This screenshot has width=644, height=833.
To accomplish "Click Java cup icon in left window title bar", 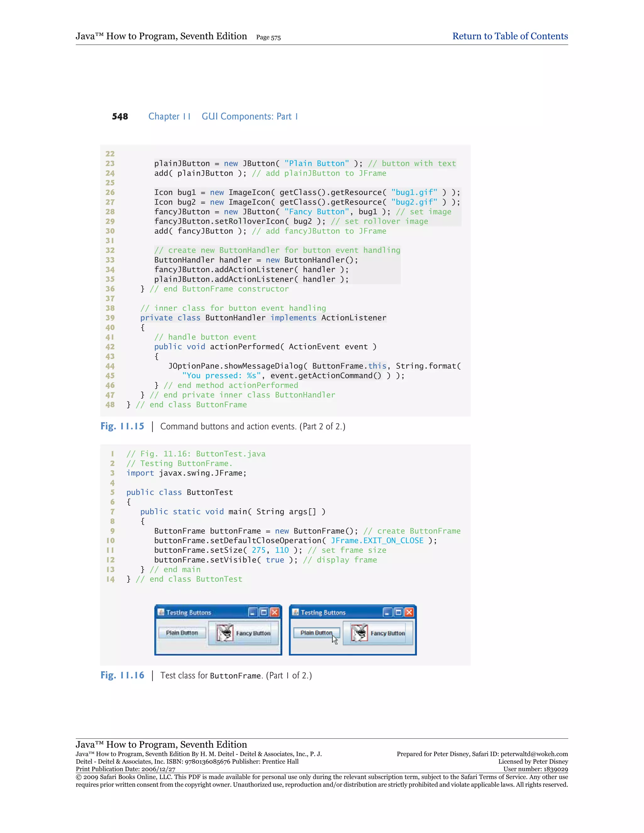I will [x=161, y=612].
